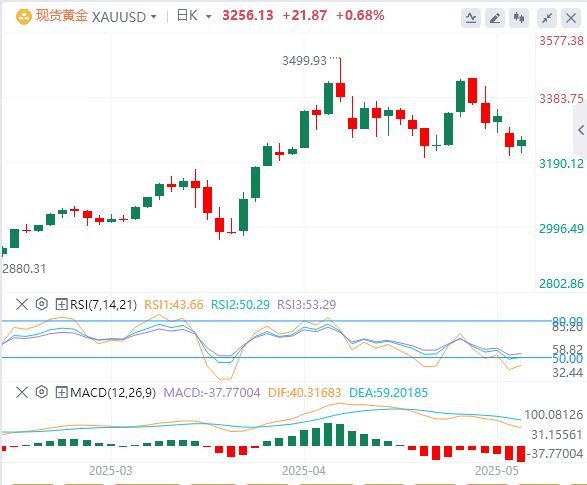The image size is (587, 485).
Task: Click the 3499.93 high label
Action: tap(304, 61)
